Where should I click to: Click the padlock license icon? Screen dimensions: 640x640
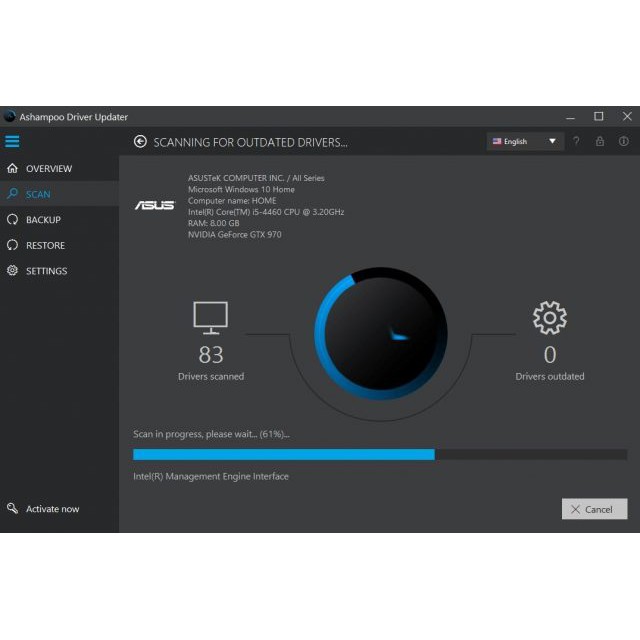tap(600, 142)
